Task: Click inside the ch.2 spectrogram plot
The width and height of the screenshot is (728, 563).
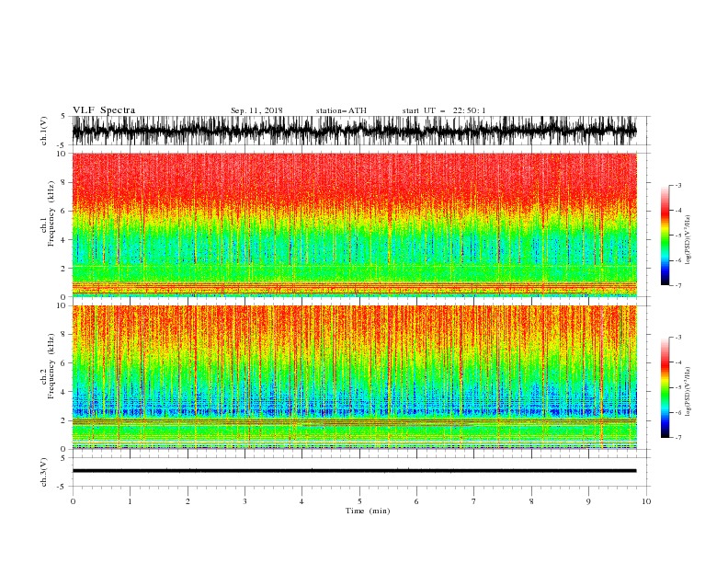Action: [x=354, y=377]
